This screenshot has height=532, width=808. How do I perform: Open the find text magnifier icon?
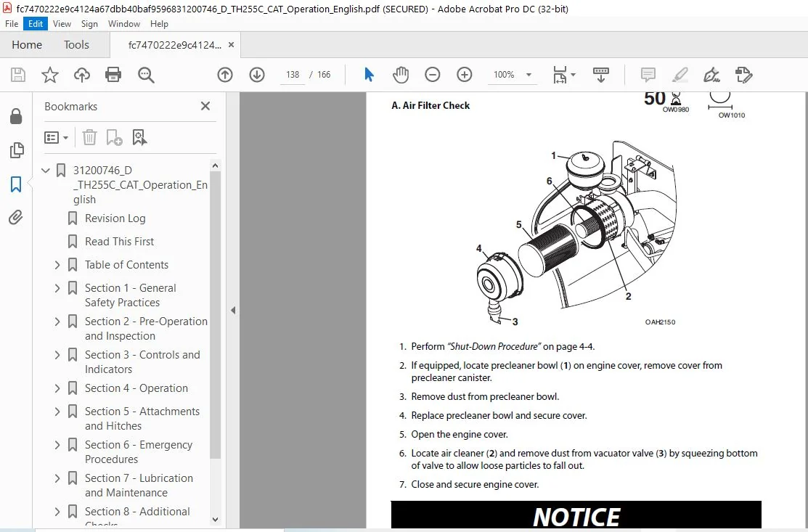[x=146, y=75]
